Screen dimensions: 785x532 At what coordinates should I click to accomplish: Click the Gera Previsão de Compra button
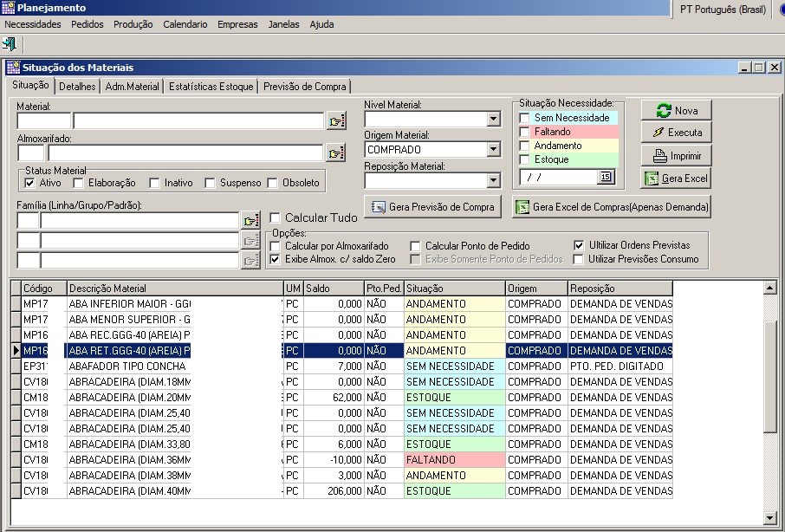[432, 207]
